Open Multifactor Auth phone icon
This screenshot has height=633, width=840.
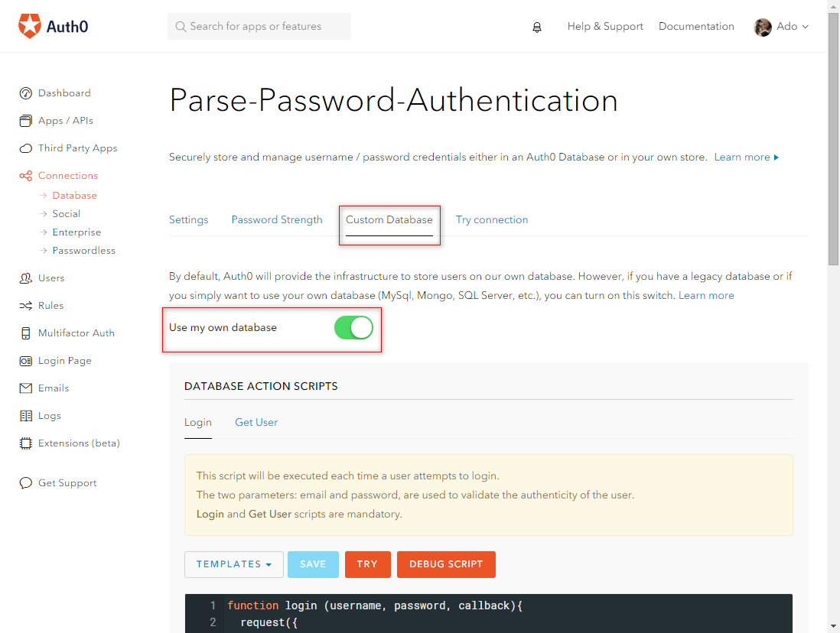(x=26, y=333)
